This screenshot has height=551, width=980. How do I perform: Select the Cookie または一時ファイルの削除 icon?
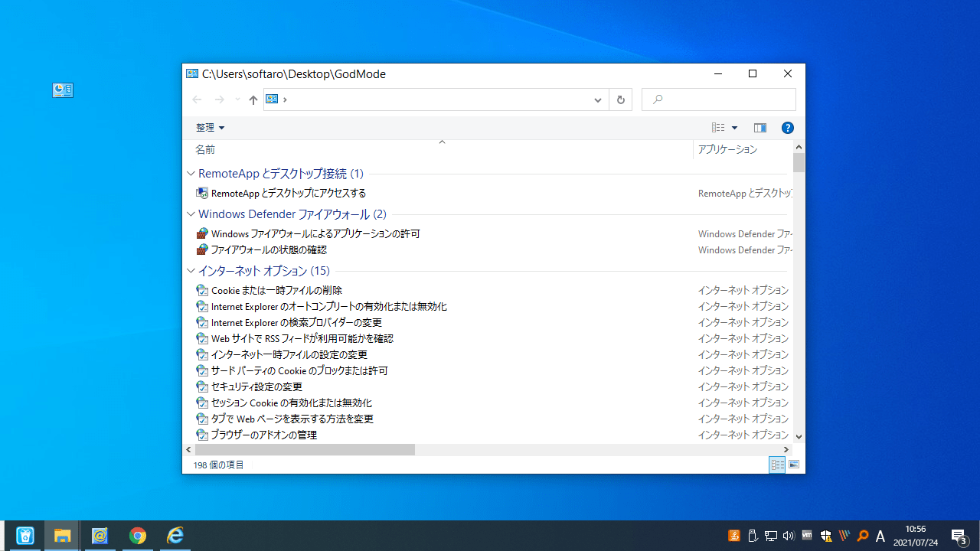[x=202, y=290]
